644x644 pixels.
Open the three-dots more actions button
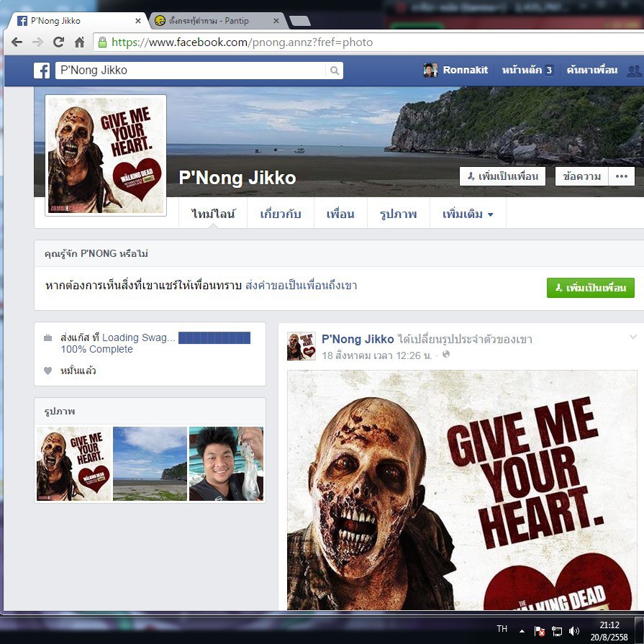tap(621, 176)
